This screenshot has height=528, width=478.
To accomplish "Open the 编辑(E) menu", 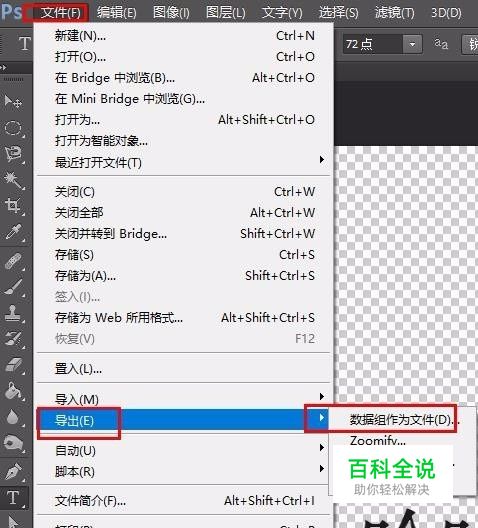I will pyautogui.click(x=116, y=13).
